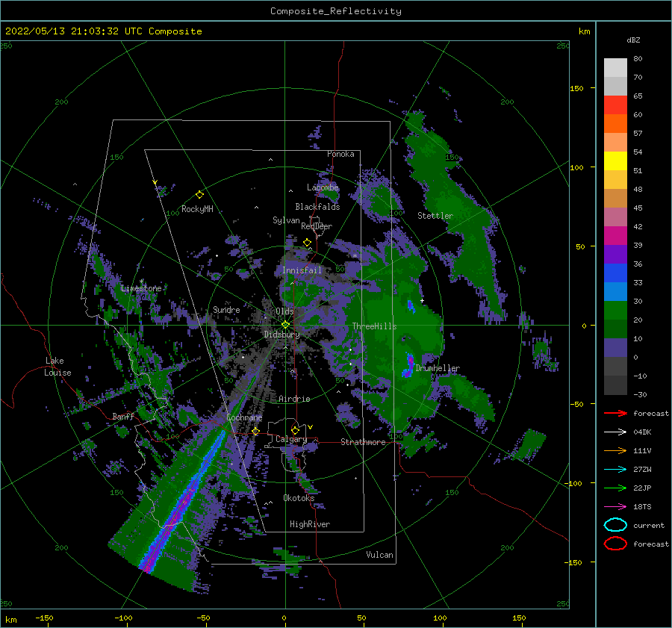Click the Lacombe city label
Screen dimensions: 672x628
(x=323, y=187)
